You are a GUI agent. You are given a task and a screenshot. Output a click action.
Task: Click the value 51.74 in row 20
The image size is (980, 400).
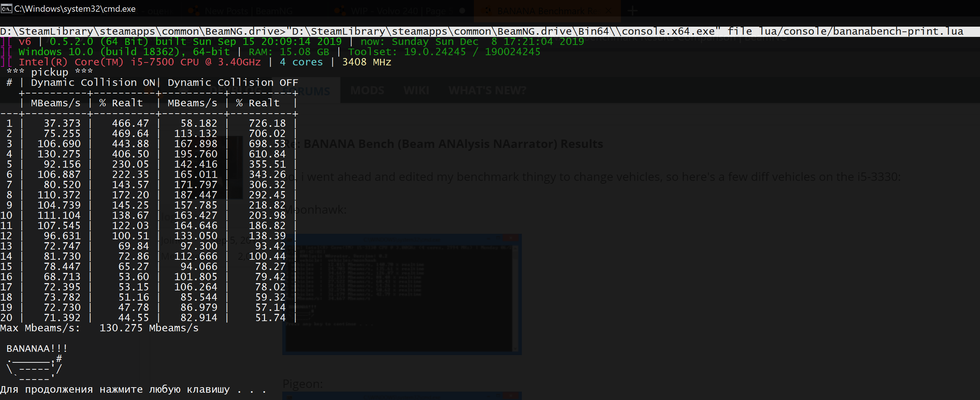(270, 317)
